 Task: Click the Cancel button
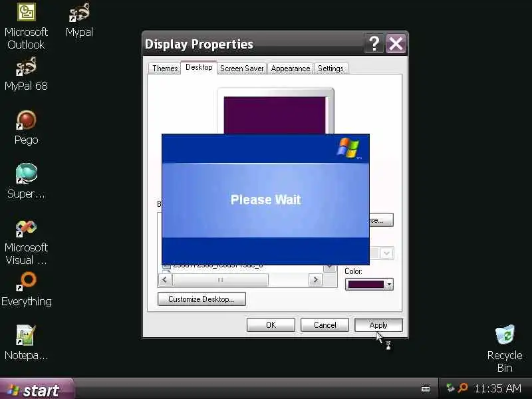pyautogui.click(x=325, y=325)
